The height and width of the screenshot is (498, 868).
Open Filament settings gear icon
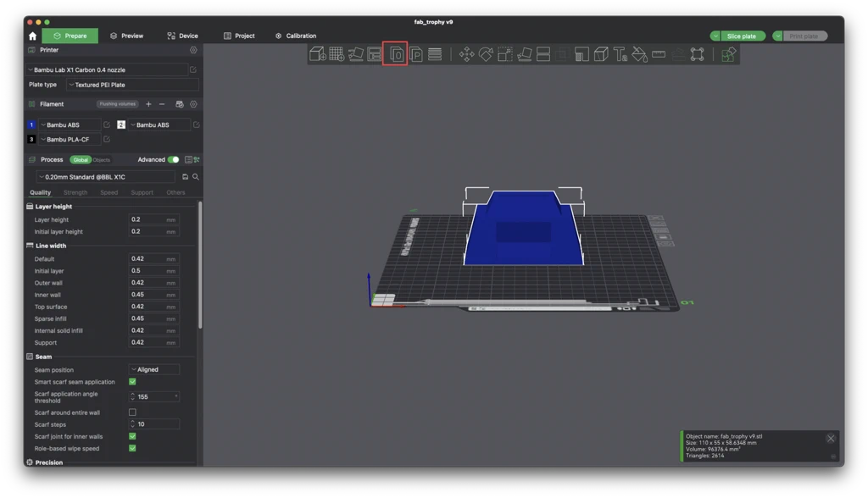point(193,104)
